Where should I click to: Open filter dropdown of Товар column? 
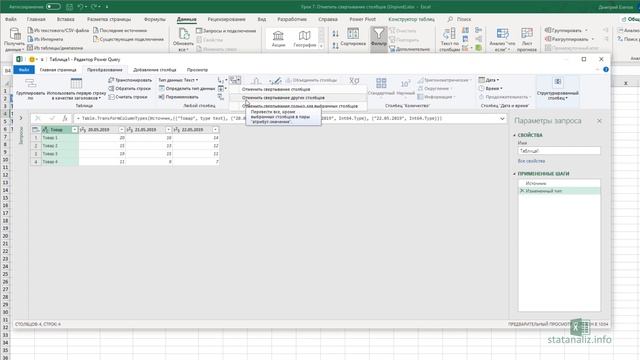point(75,130)
